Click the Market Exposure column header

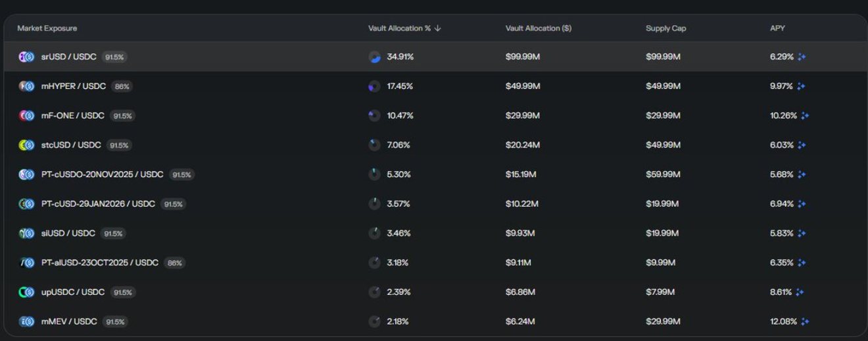click(47, 28)
